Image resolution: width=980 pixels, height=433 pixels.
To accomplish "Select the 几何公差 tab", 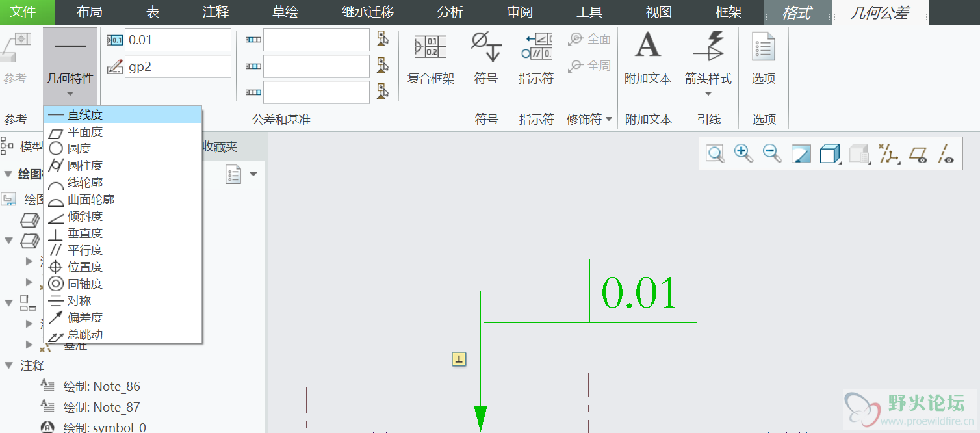I will point(880,12).
